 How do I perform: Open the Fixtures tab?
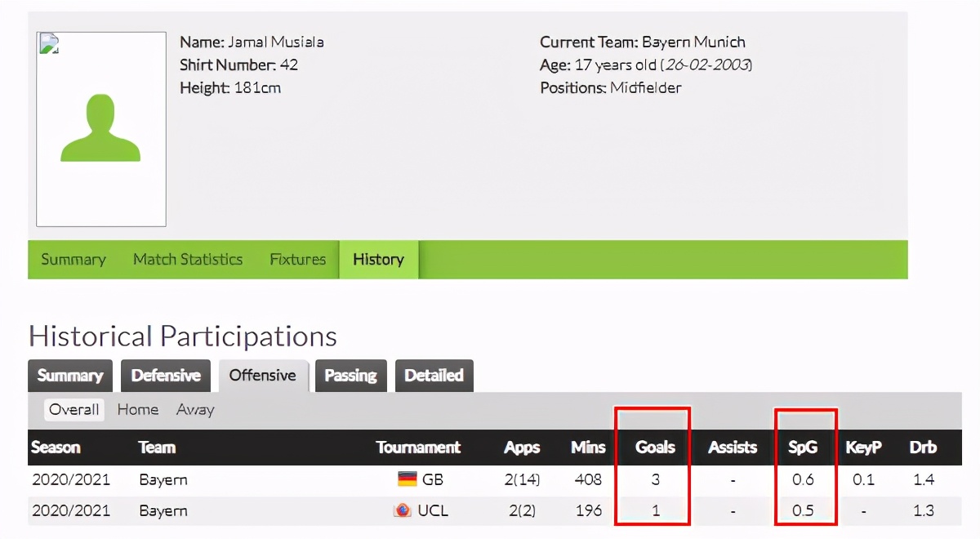pyautogui.click(x=297, y=260)
